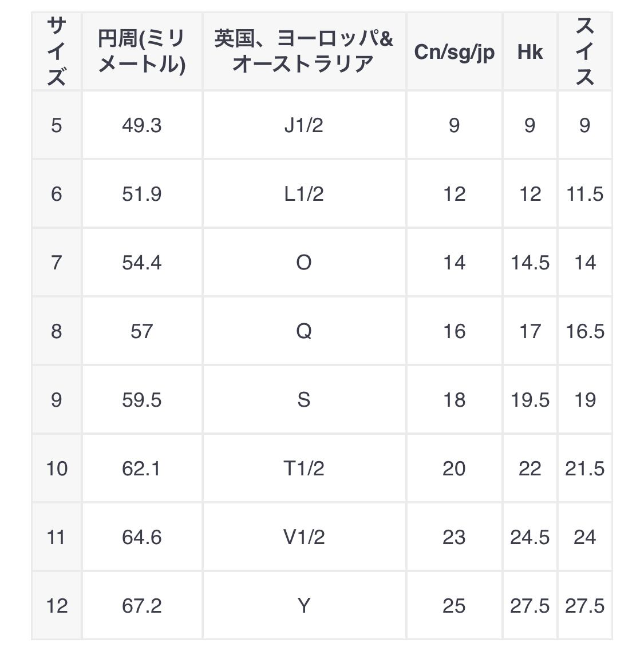This screenshot has width=644, height=651.
Task: Select the Y UK size cell
Action: (304, 606)
